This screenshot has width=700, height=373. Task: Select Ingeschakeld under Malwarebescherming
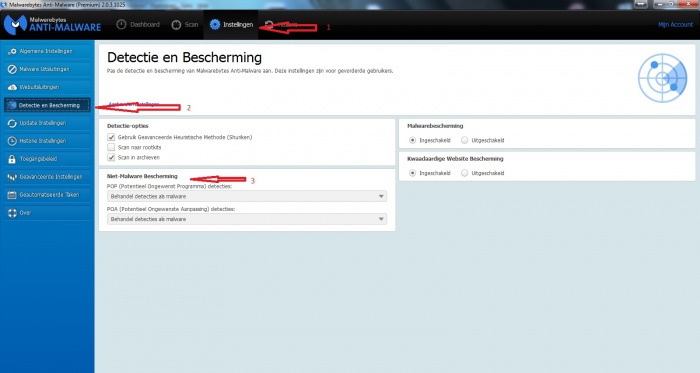click(412, 140)
